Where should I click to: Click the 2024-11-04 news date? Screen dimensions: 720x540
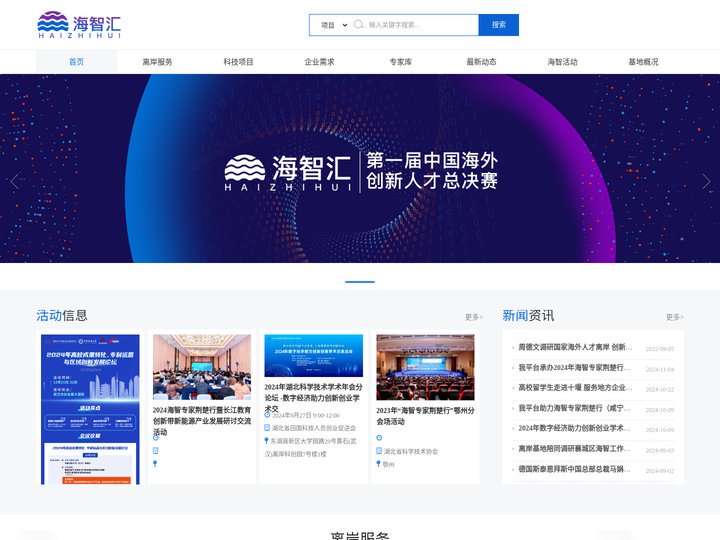coord(660,369)
